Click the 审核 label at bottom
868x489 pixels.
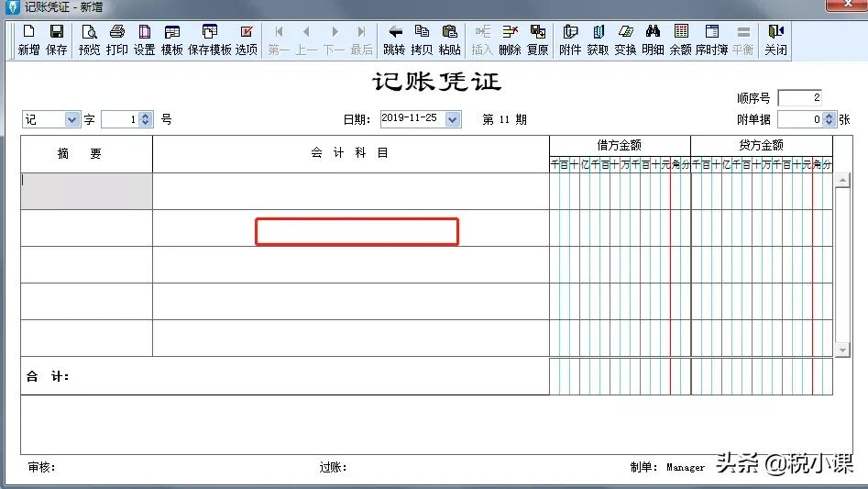[41, 467]
